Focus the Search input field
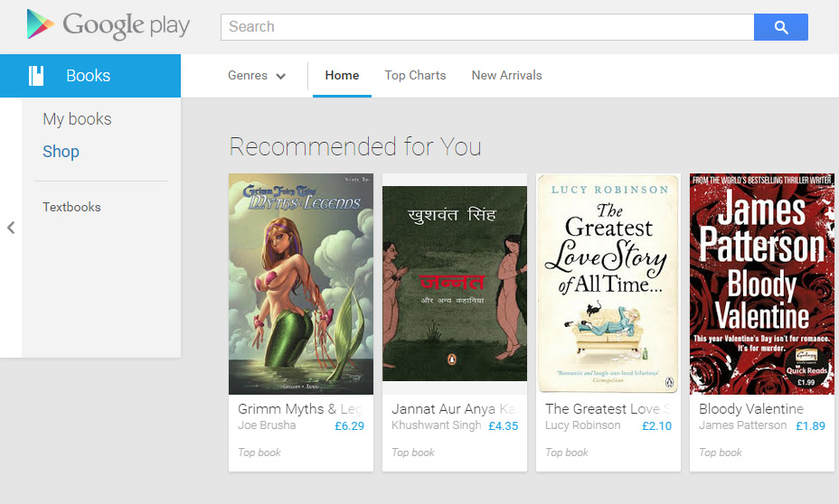The image size is (839, 504). [x=487, y=27]
